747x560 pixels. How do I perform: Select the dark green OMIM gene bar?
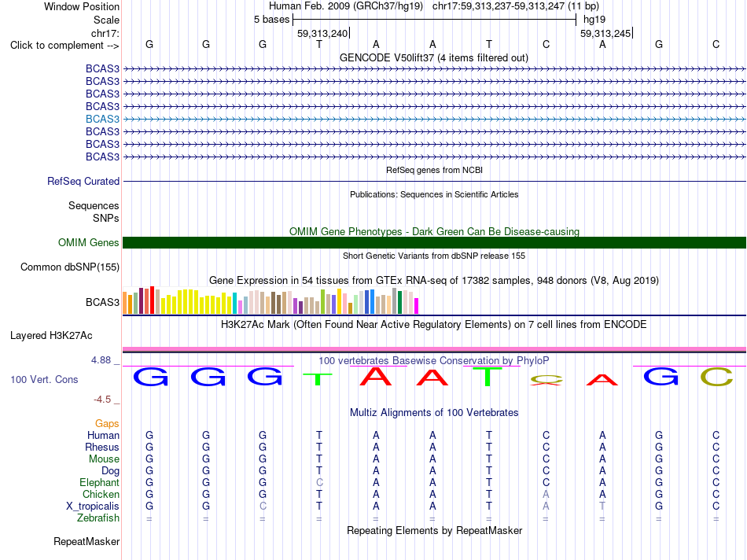click(x=434, y=242)
